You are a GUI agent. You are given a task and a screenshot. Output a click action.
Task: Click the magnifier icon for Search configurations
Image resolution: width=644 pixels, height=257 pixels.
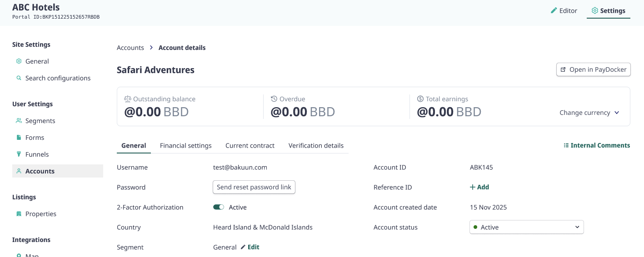[x=19, y=78]
